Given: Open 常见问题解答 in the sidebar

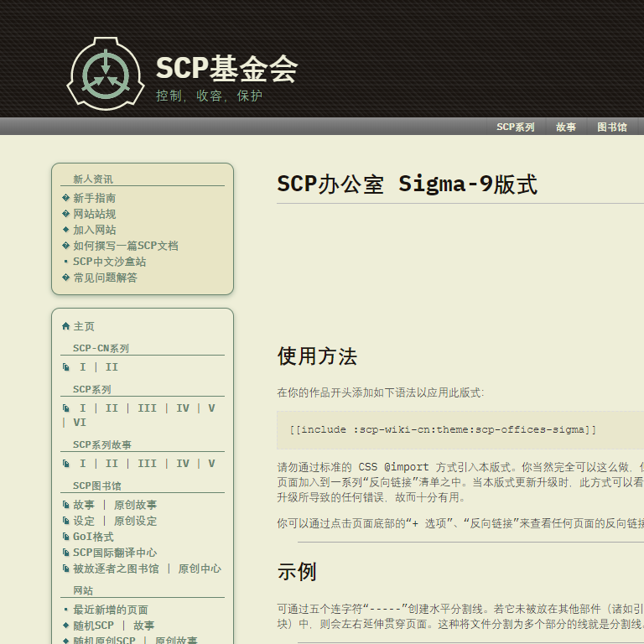Looking at the screenshot, I should (105, 278).
